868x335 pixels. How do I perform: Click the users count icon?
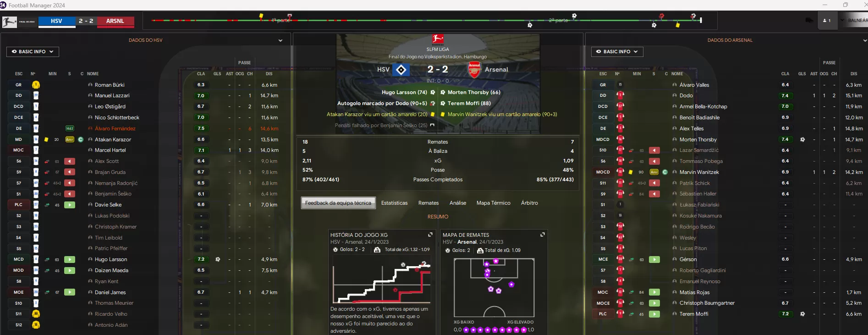click(827, 21)
